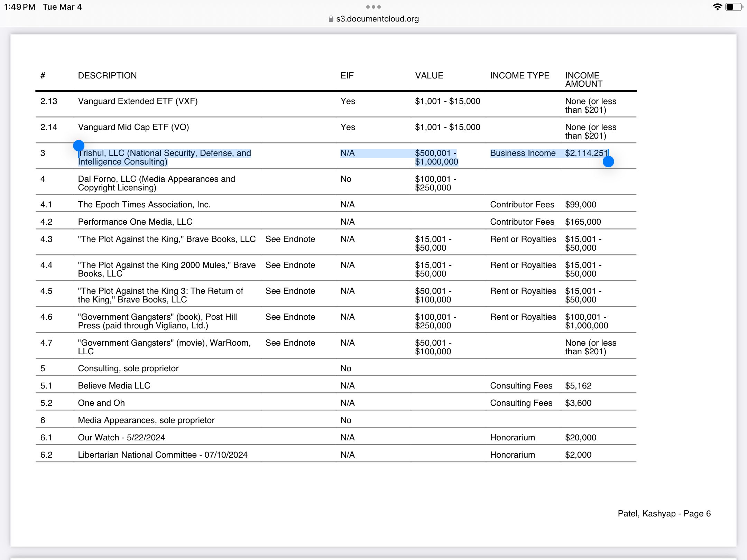Image resolution: width=747 pixels, height=560 pixels.
Task: Tap 'Business Income' in the Trishul row
Action: 523,153
